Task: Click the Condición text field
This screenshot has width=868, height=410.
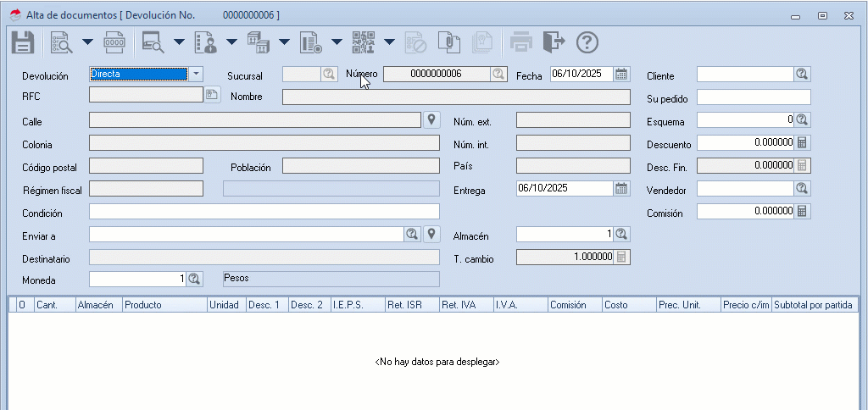Action: click(264, 212)
